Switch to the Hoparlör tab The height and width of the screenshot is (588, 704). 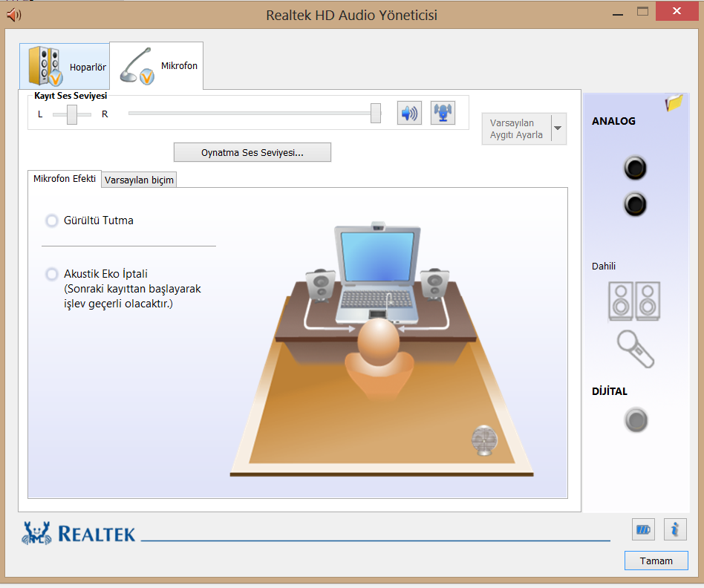64,66
